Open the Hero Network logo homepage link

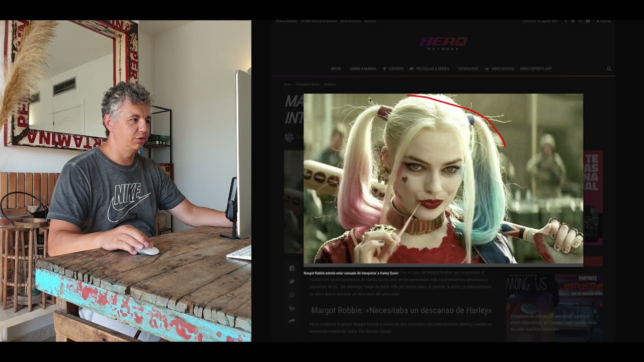click(x=443, y=43)
